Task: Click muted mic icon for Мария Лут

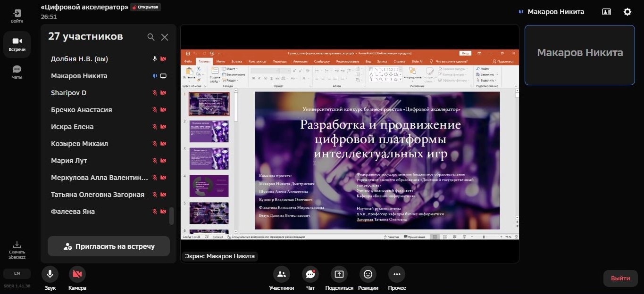Action: pos(155,161)
